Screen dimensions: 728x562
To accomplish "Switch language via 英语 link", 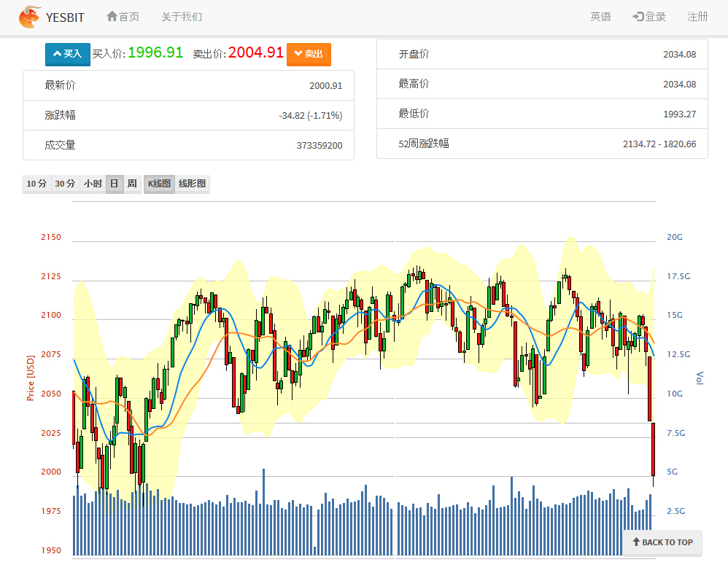I will tap(600, 17).
